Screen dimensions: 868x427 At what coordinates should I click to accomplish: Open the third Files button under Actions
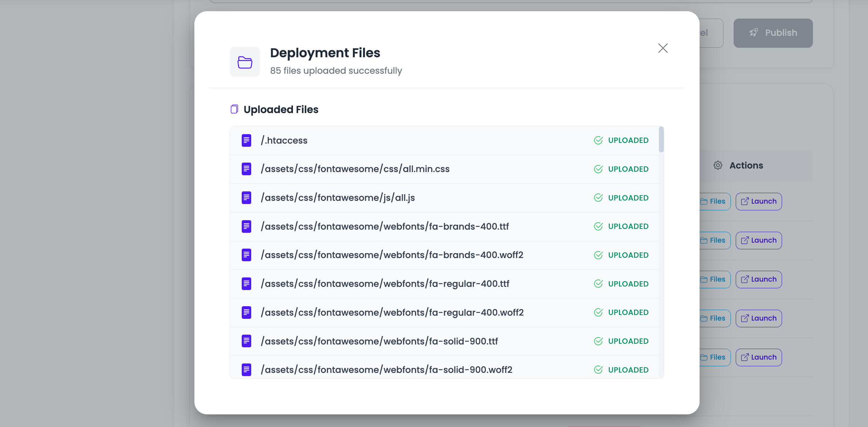coord(715,280)
